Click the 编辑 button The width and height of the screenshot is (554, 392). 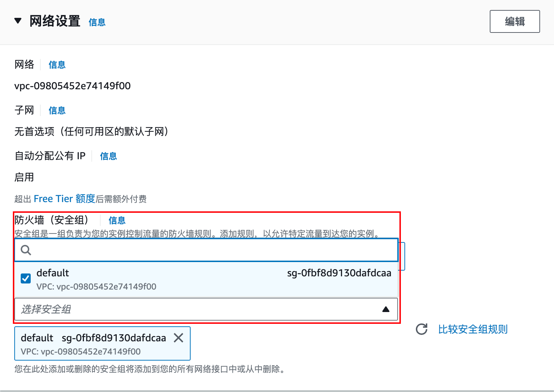coord(514,21)
